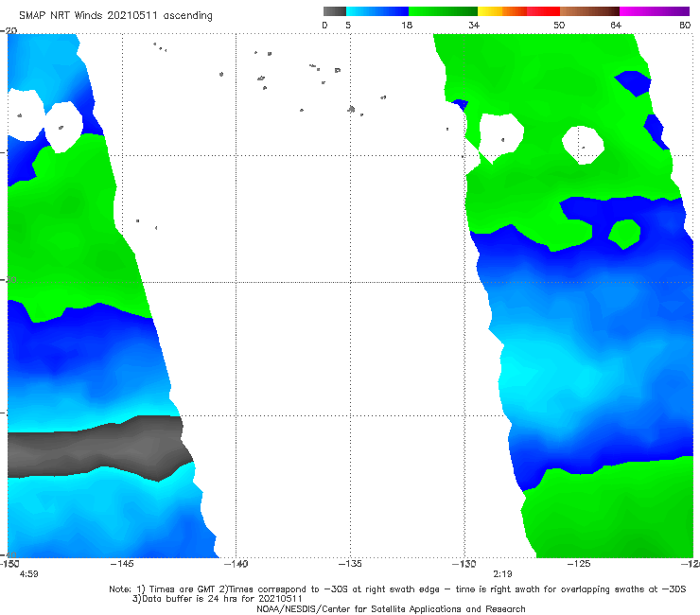700x615 pixels.
Task: Click the magenta segment of the color bar
Action: tap(655, 11)
